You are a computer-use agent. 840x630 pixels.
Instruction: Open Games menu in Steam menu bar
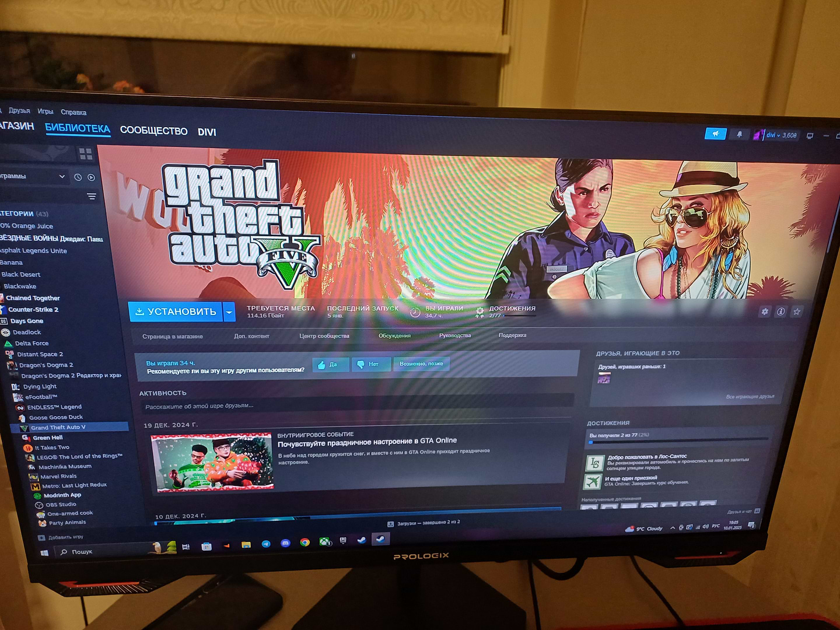(45, 111)
